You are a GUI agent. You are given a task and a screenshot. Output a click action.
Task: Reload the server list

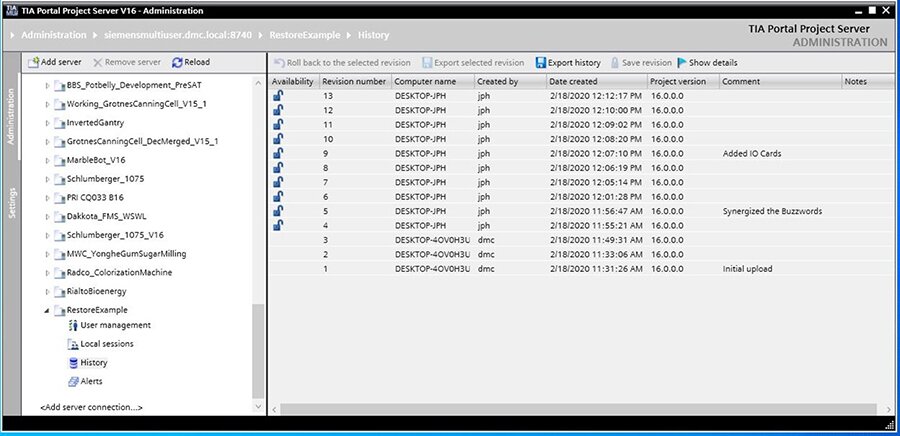tap(191, 62)
